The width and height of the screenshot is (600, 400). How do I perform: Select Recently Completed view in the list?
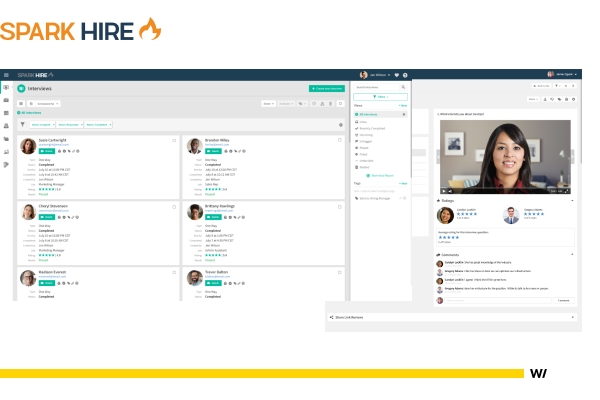[x=373, y=128]
